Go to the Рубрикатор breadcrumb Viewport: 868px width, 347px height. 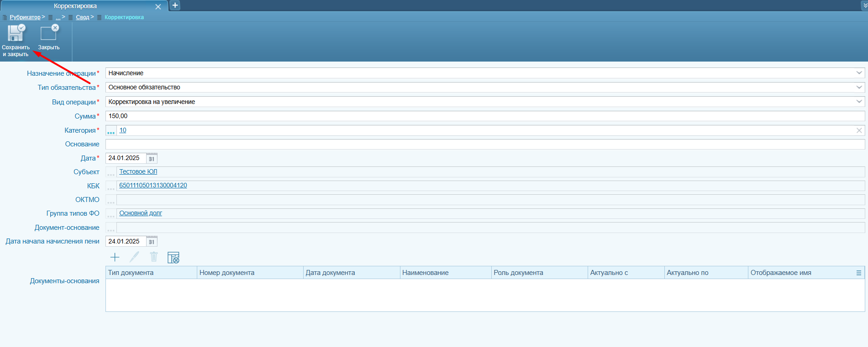click(25, 17)
